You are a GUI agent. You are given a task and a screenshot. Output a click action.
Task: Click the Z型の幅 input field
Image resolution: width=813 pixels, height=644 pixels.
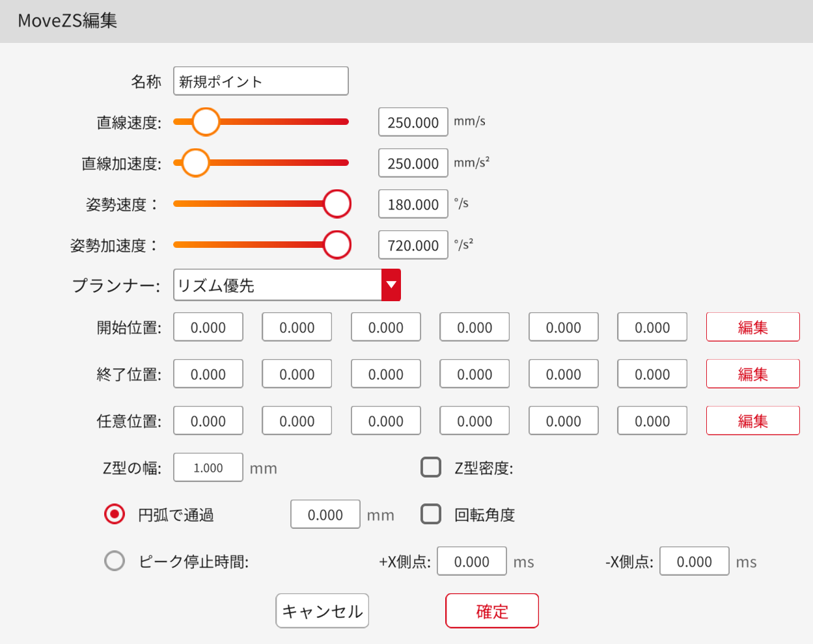point(208,468)
